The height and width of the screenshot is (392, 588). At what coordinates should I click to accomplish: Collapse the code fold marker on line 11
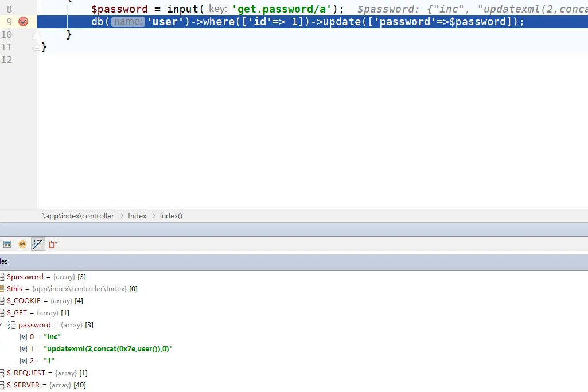pyautogui.click(x=37, y=48)
